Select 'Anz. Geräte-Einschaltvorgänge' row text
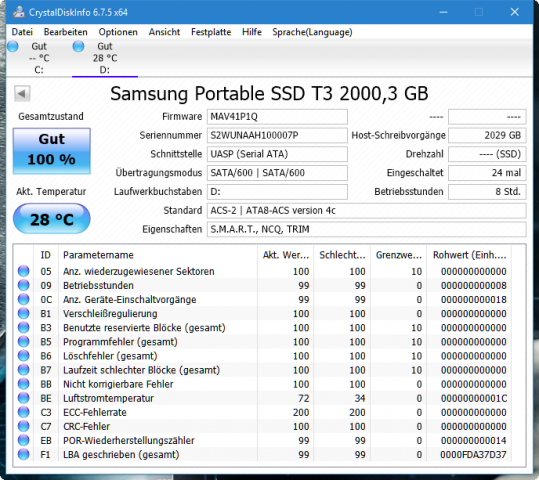The image size is (539, 480). coord(130,299)
